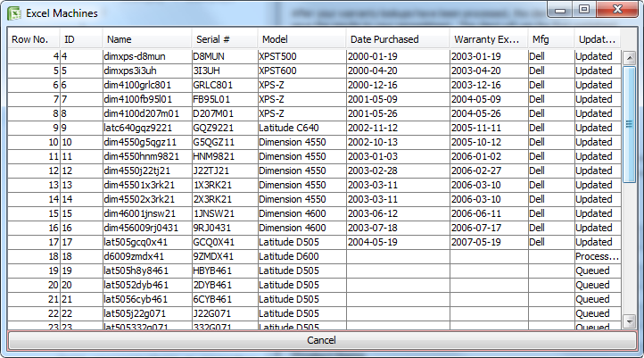Select the dimxps-d8mun name cell
644x358 pixels.
[147, 56]
